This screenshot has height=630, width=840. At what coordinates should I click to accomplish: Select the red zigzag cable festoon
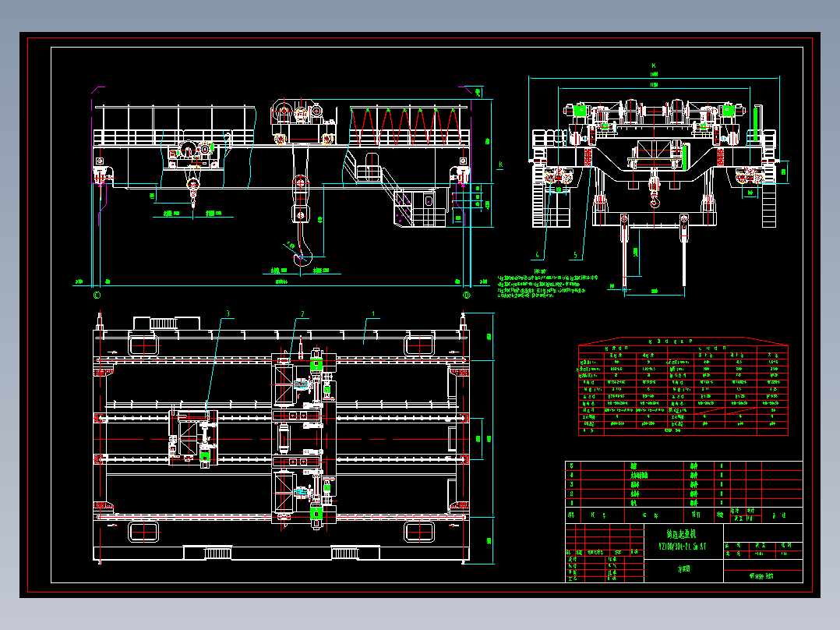coord(405,126)
